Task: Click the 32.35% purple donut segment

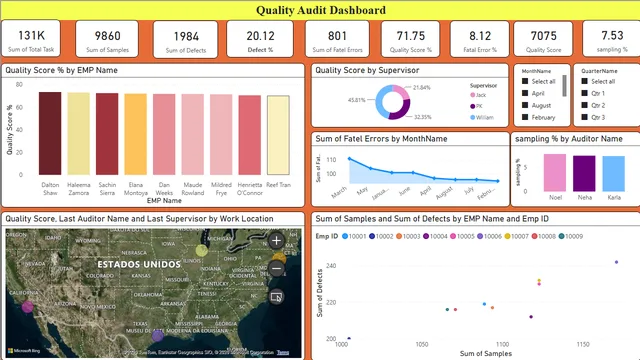Action: [x=402, y=112]
